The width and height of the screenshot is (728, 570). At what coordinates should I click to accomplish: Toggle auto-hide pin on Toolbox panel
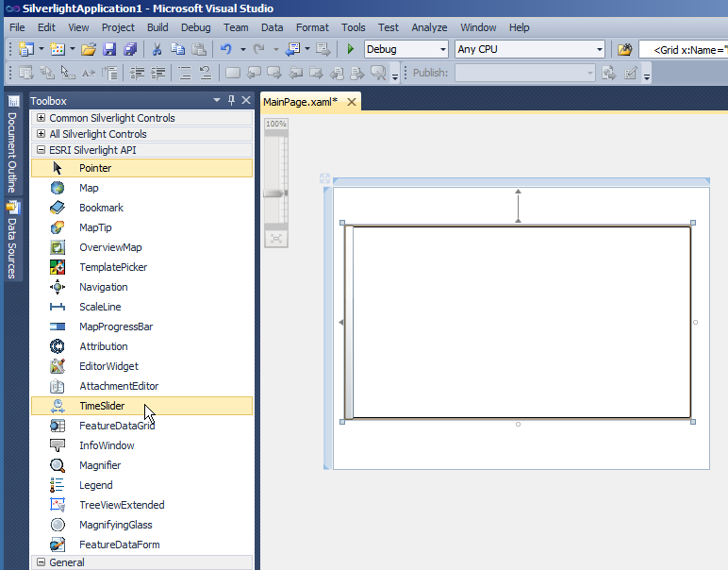(231, 100)
